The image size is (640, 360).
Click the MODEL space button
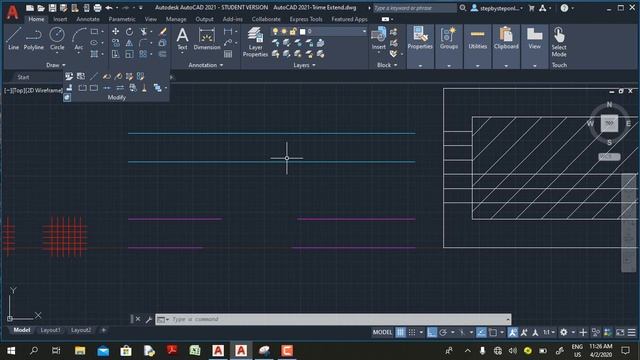pyautogui.click(x=382, y=333)
